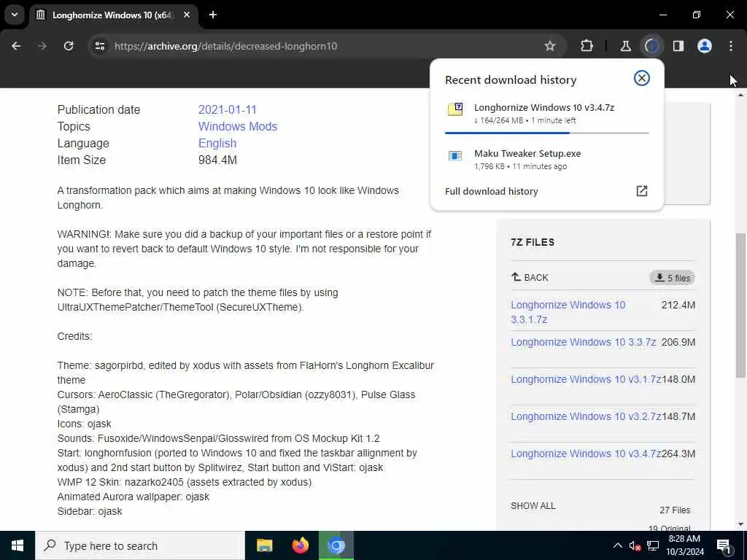View site information icon in address bar
747x560 pixels.
pyautogui.click(x=99, y=46)
